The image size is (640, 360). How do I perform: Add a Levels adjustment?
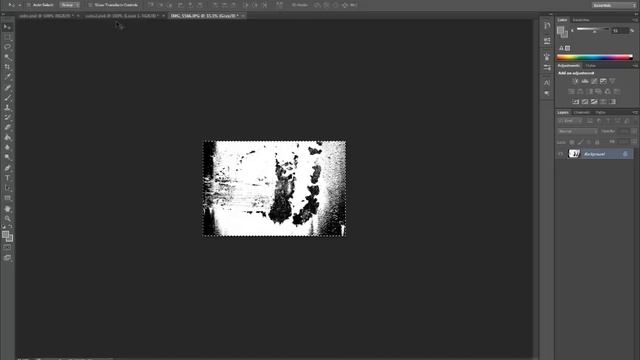pyautogui.click(x=584, y=81)
